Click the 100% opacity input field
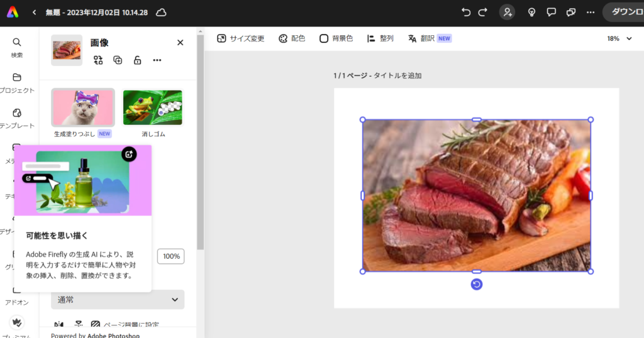 (170, 256)
